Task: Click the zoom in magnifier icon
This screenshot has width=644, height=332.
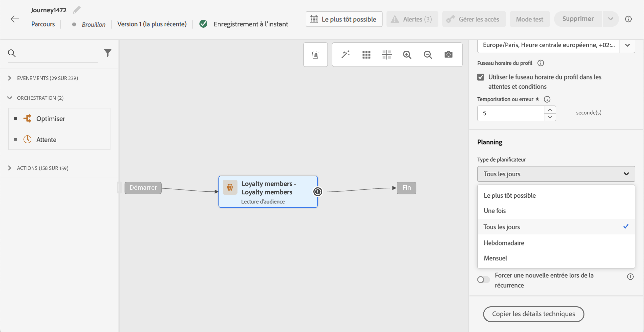Action: (x=407, y=54)
